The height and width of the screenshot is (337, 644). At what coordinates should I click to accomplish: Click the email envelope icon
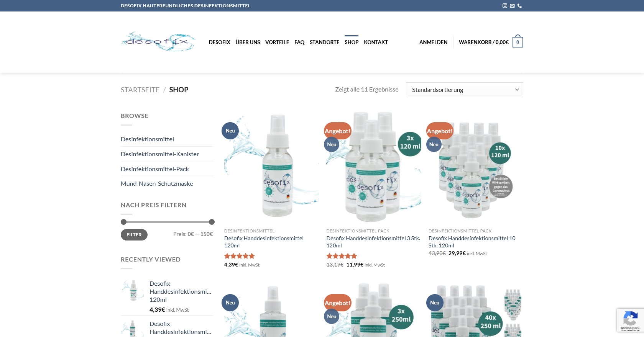pyautogui.click(x=512, y=6)
